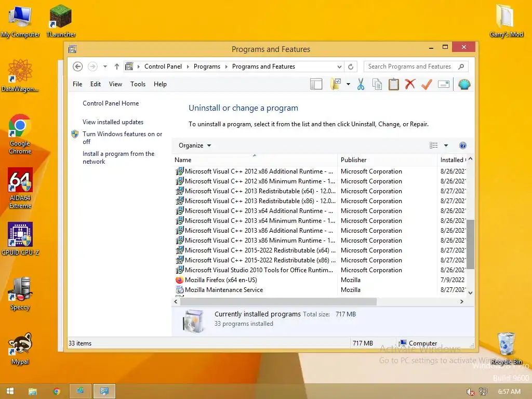532x399 pixels.
Task: Click the muted volume tray icon
Action: (x=470, y=392)
